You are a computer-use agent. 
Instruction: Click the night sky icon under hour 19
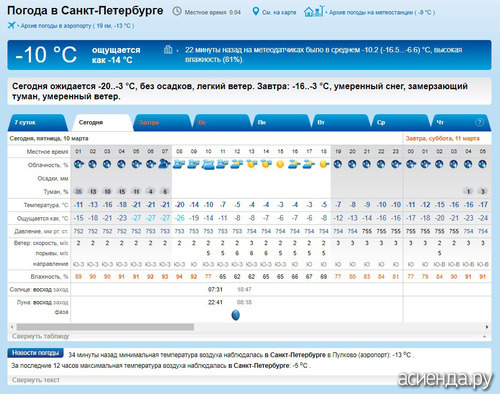pyautogui.click(x=338, y=164)
